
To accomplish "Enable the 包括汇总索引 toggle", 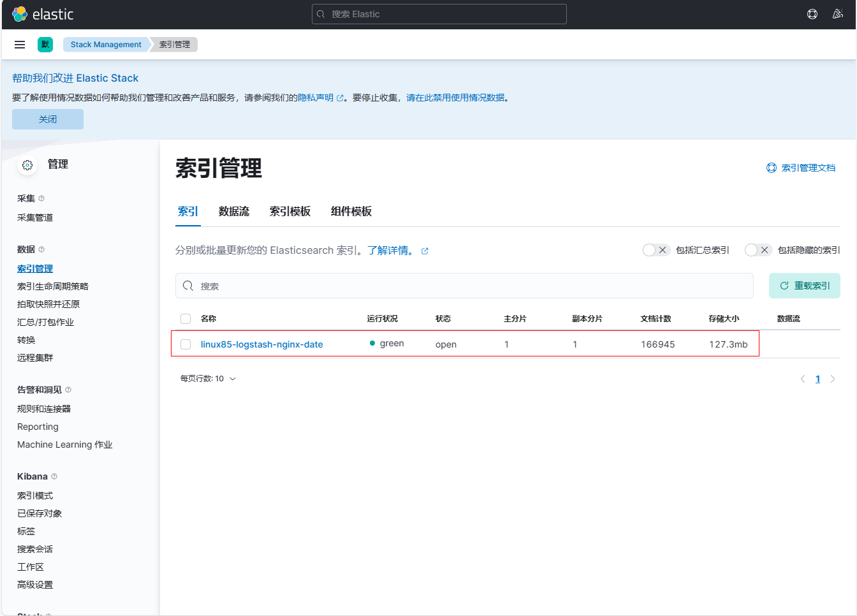I will (x=655, y=250).
